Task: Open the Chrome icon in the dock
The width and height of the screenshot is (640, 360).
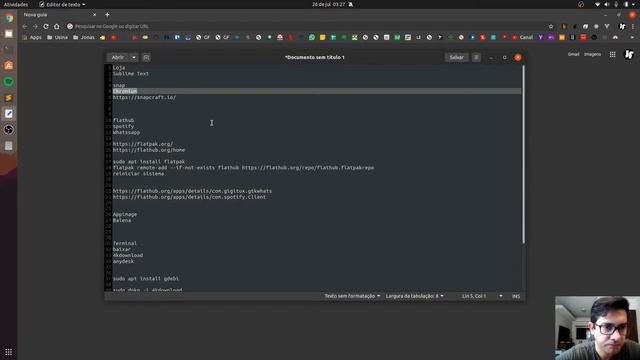Action: 9,18
